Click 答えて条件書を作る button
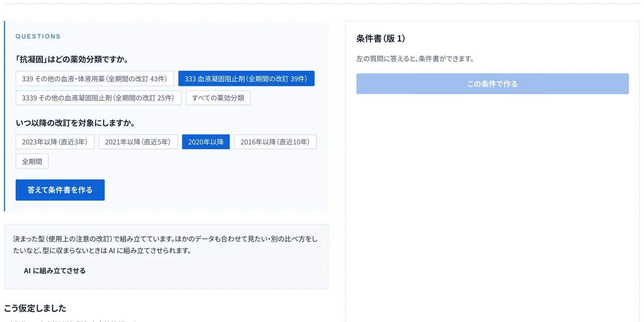Image resolution: width=644 pixels, height=322 pixels. (x=60, y=190)
